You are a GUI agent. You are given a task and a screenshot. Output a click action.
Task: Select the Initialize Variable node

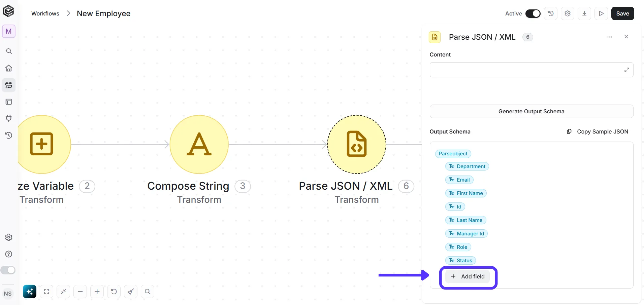pyautogui.click(x=44, y=144)
